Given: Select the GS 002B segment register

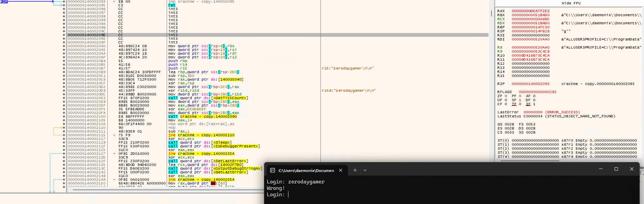Looking at the screenshot, I should point(506,124).
